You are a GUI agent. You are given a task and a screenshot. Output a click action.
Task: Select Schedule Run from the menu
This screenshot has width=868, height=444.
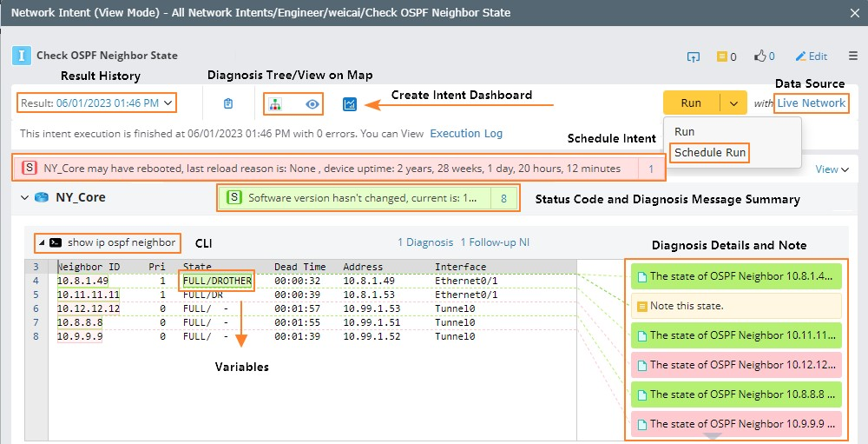[x=709, y=152]
